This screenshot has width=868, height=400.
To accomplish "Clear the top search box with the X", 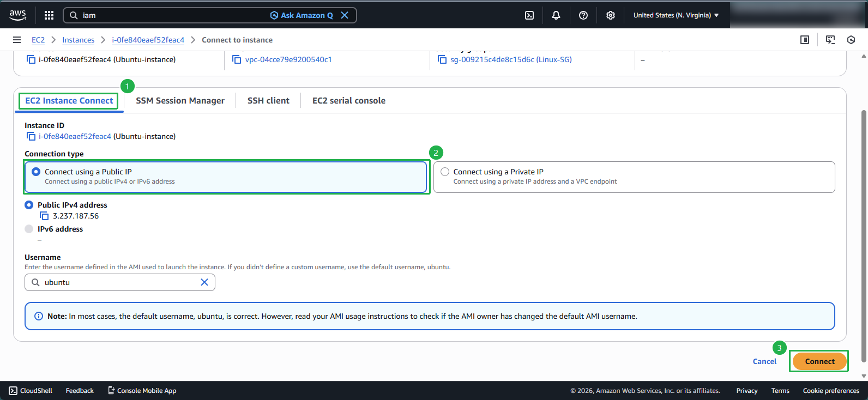I will [345, 15].
